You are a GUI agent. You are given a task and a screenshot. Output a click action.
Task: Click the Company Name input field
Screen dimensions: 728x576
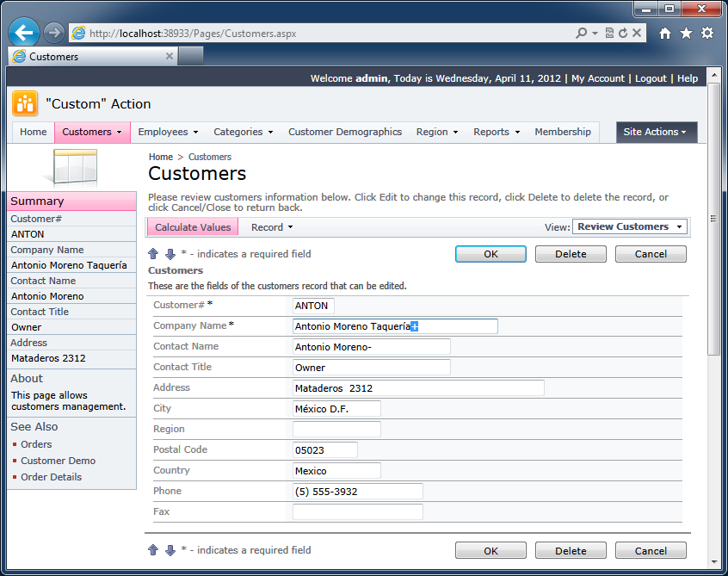pos(395,326)
